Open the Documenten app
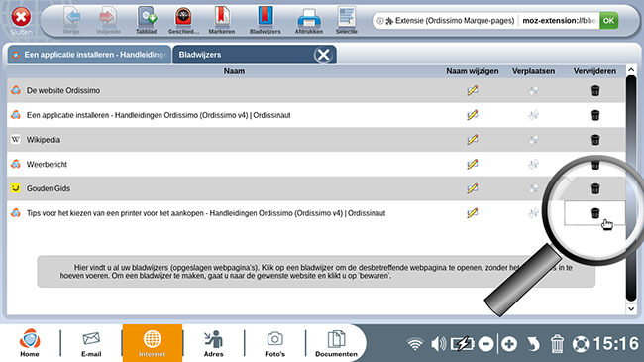The image size is (644, 362). click(336, 343)
